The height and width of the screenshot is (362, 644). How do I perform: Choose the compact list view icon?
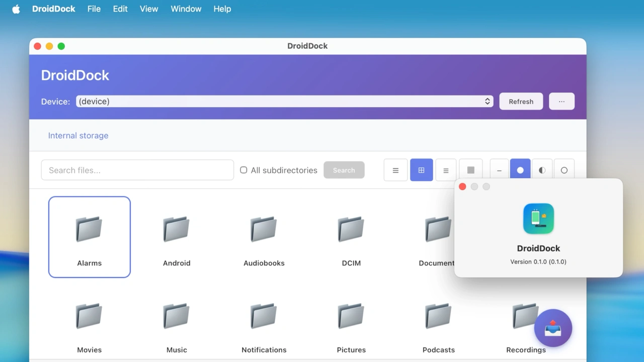(x=446, y=169)
